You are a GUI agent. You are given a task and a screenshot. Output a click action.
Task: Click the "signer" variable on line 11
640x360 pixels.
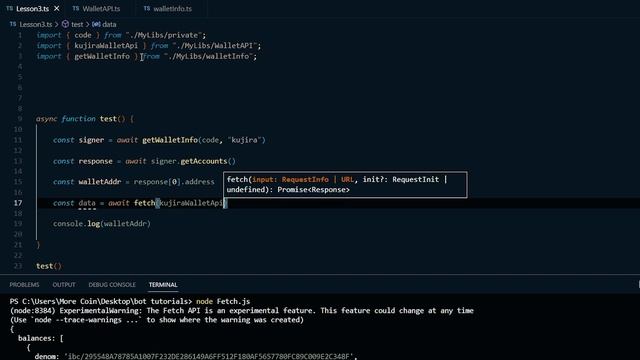click(91, 140)
